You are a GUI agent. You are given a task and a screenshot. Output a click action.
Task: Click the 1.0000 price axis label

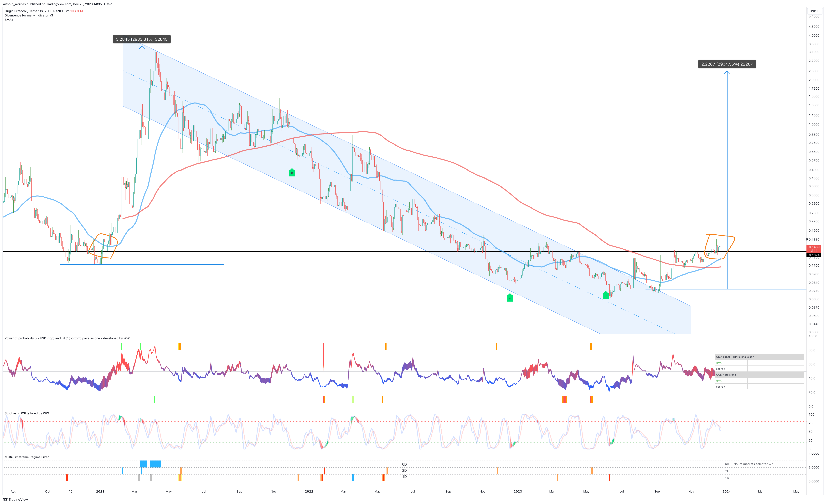point(814,124)
